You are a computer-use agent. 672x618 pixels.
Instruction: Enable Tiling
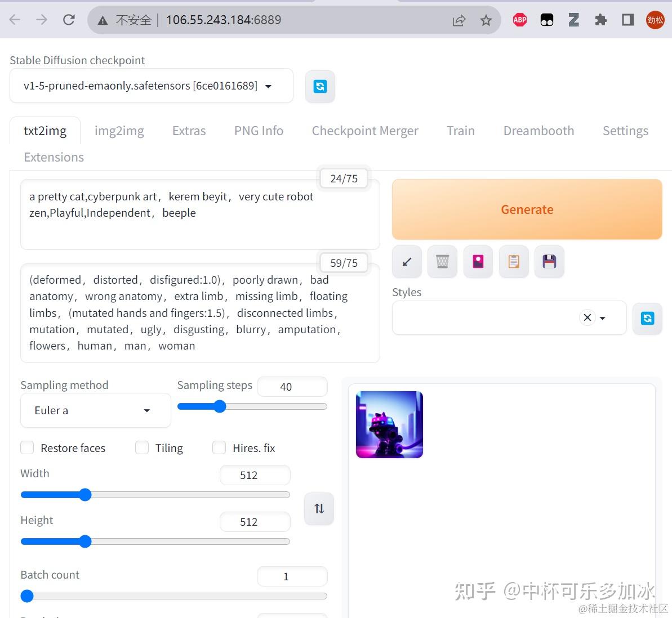click(x=141, y=447)
